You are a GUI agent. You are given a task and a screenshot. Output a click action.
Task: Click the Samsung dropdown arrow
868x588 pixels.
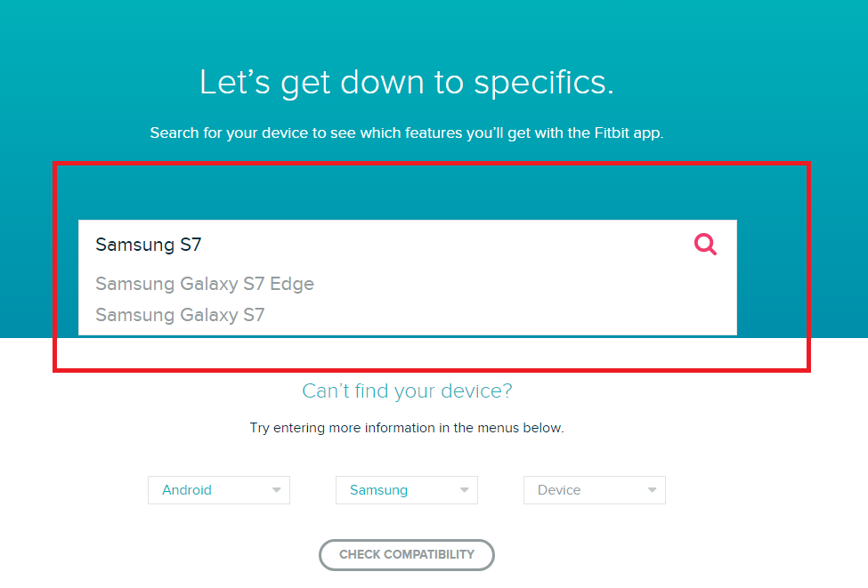click(x=464, y=490)
